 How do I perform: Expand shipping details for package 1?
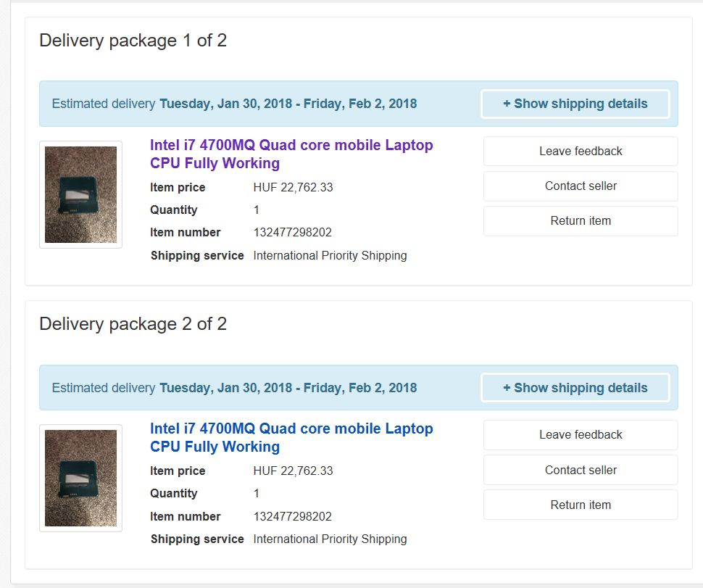coord(575,104)
